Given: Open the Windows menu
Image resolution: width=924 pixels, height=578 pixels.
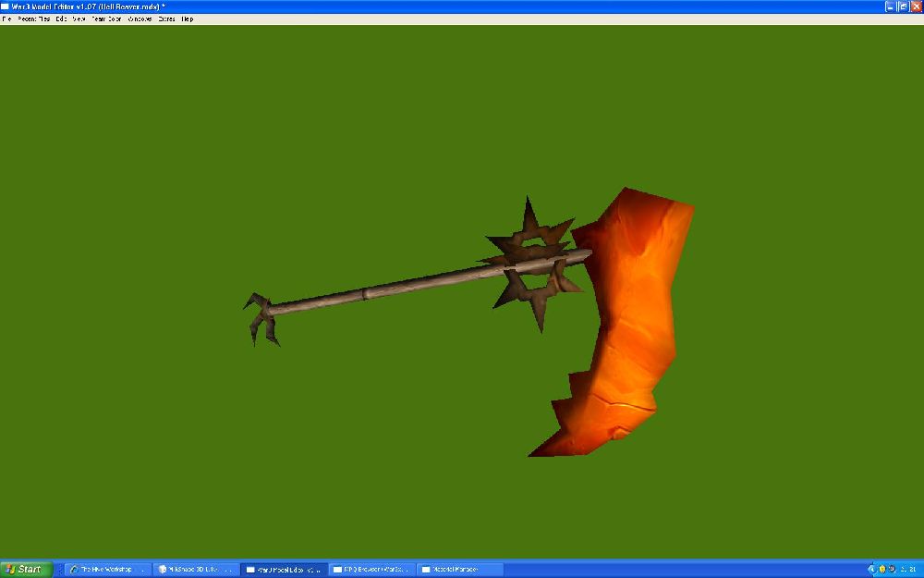Looking at the screenshot, I should 140,18.
